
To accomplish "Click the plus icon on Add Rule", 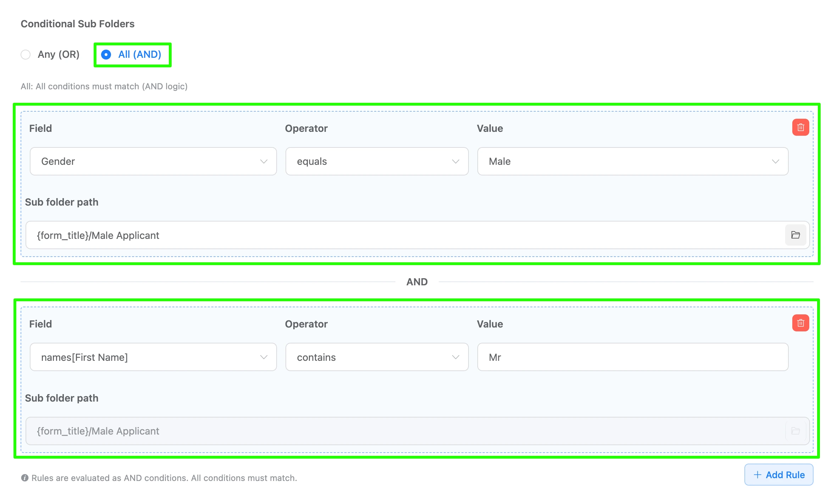I will point(757,475).
